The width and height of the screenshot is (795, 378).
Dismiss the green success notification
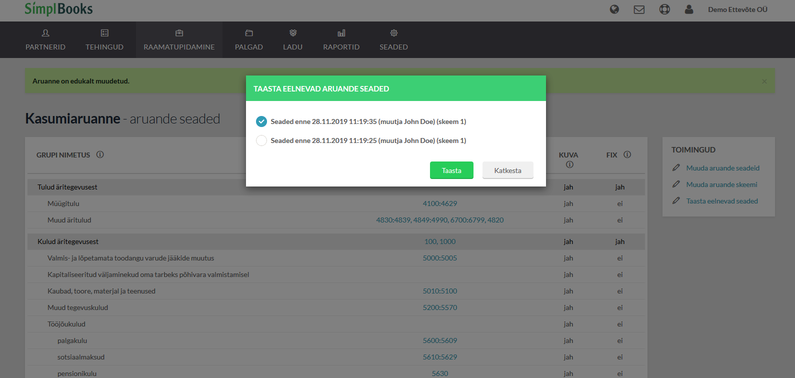pyautogui.click(x=764, y=81)
